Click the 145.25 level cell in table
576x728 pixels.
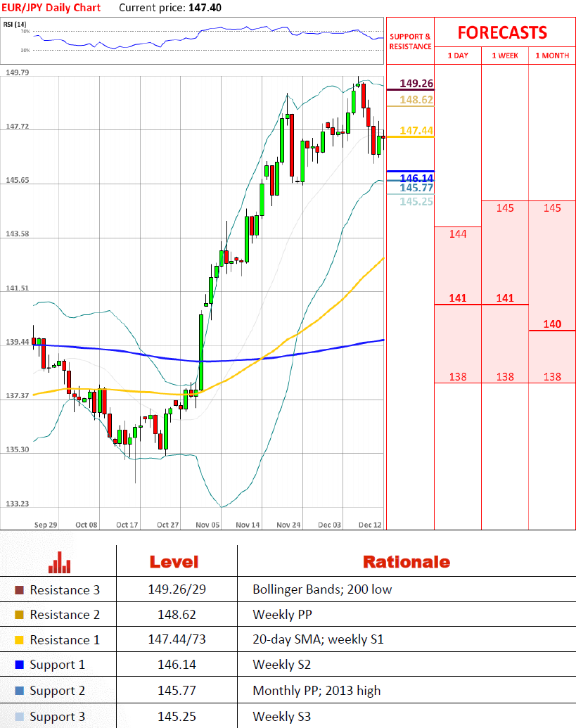point(177,717)
